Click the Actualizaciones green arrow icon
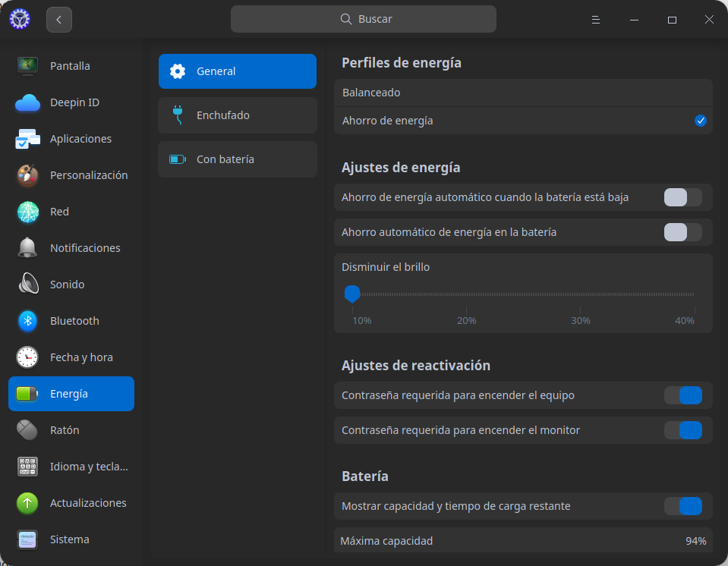 point(27,503)
